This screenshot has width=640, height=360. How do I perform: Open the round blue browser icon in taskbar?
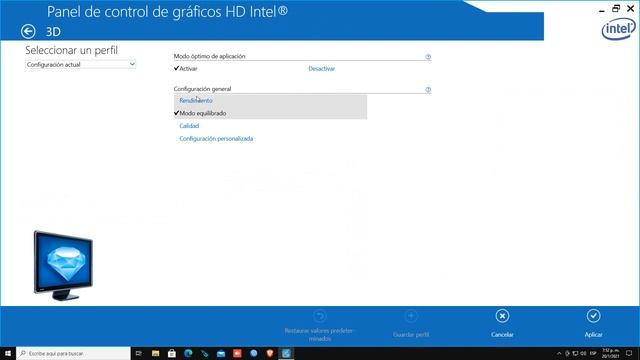click(x=253, y=353)
